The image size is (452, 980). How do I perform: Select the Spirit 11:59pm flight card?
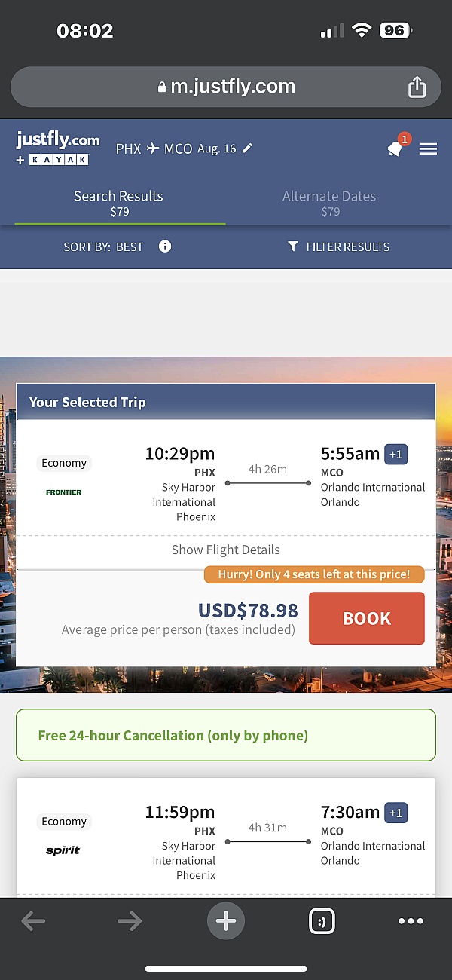pyautogui.click(x=225, y=837)
